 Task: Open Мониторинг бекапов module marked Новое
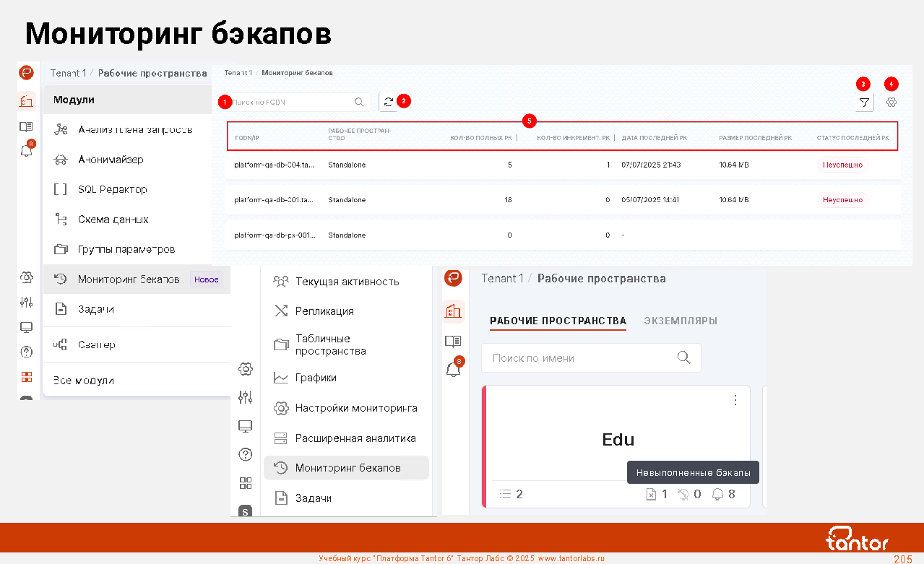point(129,279)
